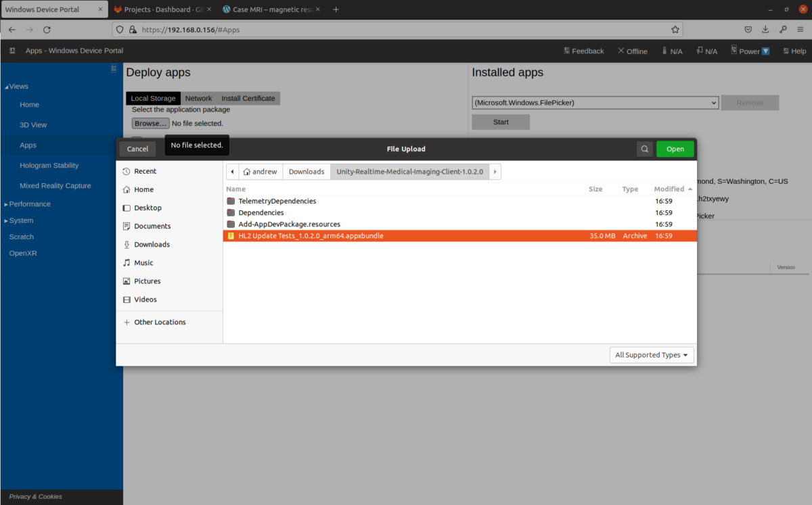The image size is (812, 505).
Task: Expand the System section in sidebar
Action: (21, 220)
